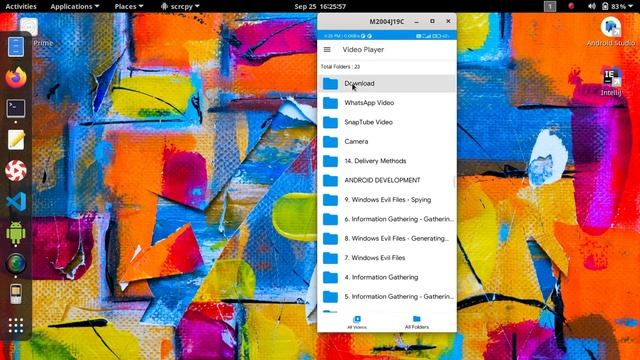Click folder icon beside 6. Information Gathering

click(x=330, y=219)
